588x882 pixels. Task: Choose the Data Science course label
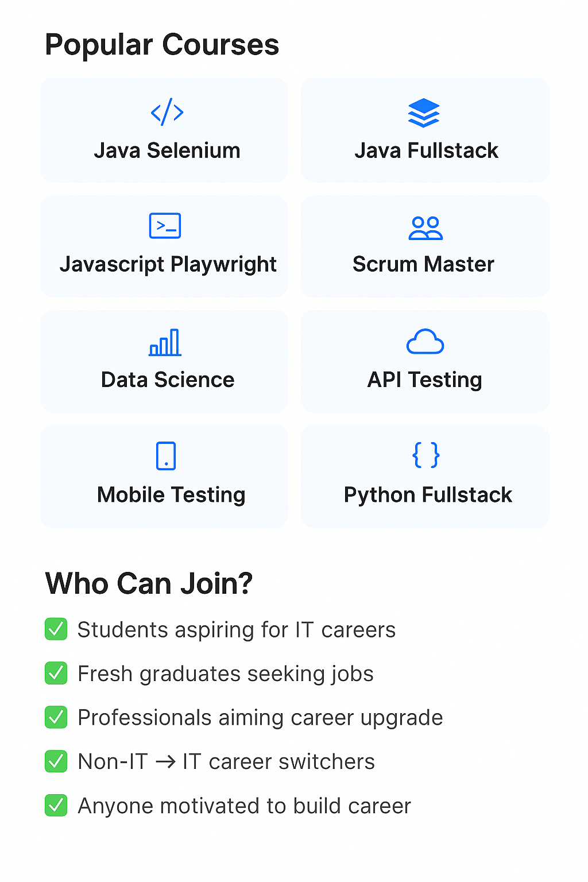[168, 380]
